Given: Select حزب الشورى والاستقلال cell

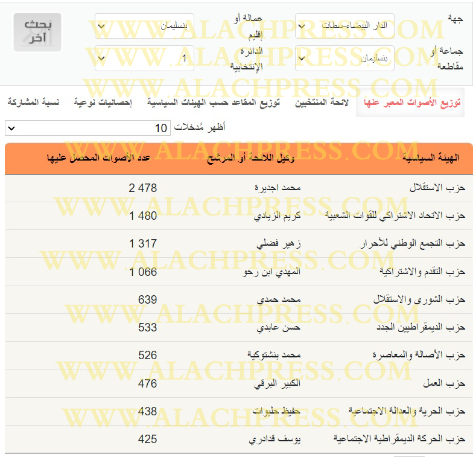Looking at the screenshot, I should point(419,299).
